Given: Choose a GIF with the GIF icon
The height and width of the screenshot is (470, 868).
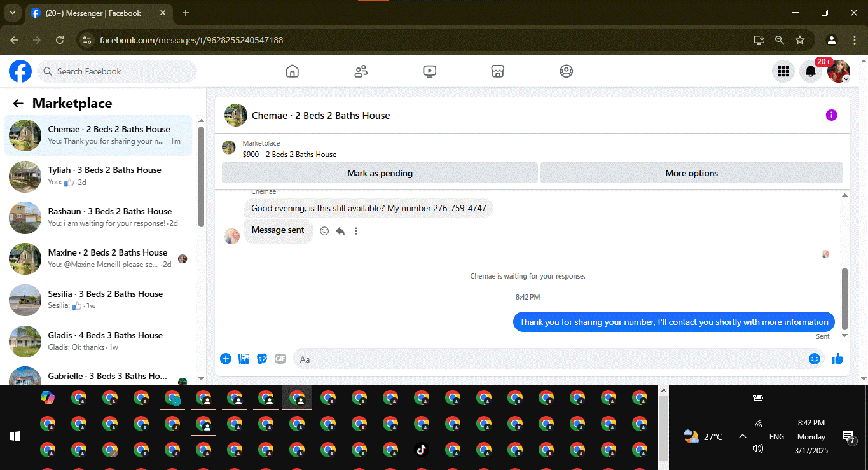Looking at the screenshot, I should tap(280, 359).
